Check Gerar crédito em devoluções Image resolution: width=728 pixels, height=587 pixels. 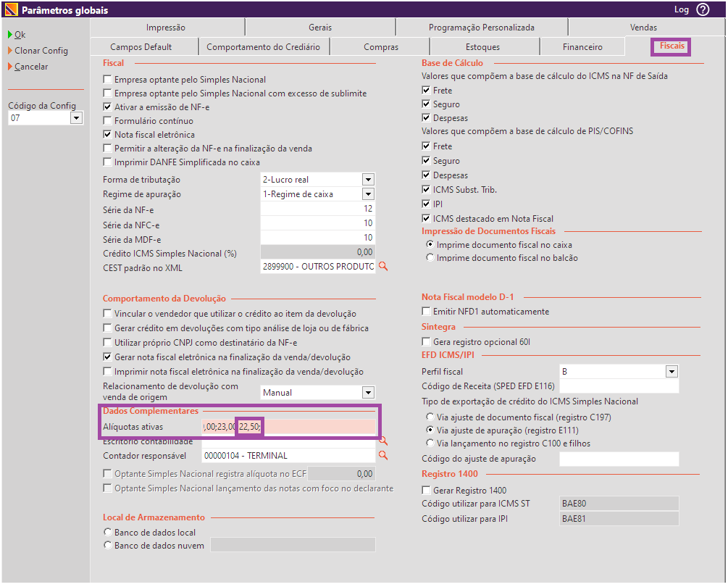tap(107, 328)
